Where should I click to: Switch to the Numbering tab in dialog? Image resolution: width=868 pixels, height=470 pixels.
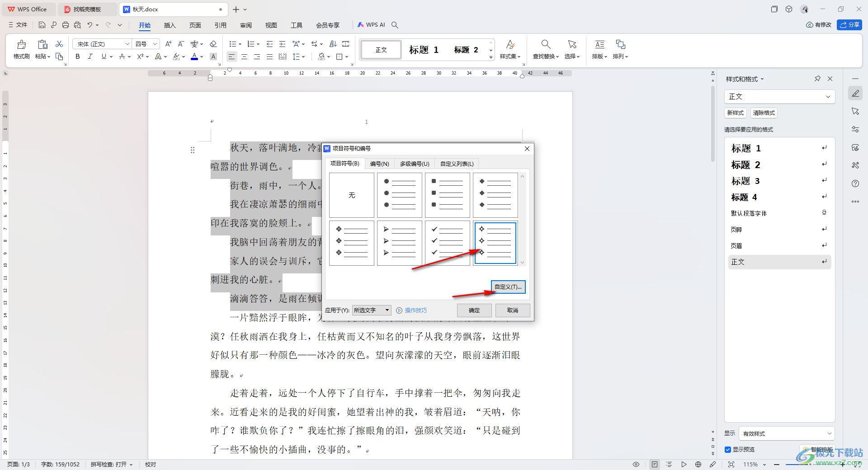379,164
